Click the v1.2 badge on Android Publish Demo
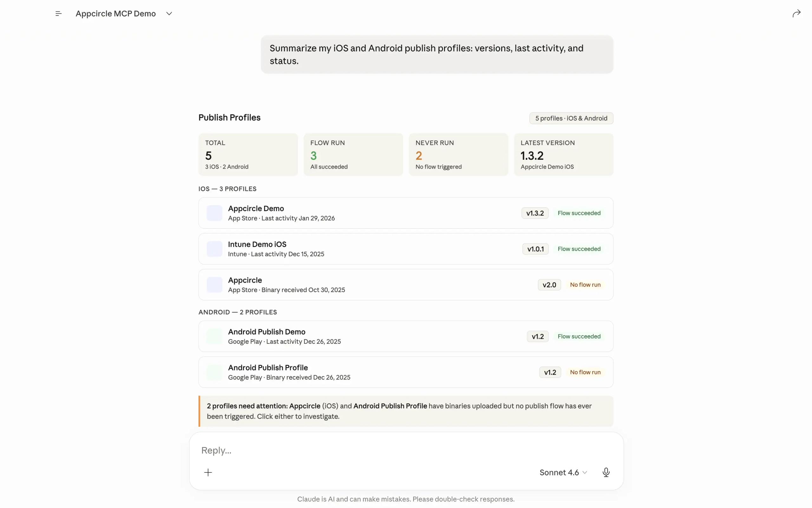Viewport: 812px width, 508px height. point(538,336)
